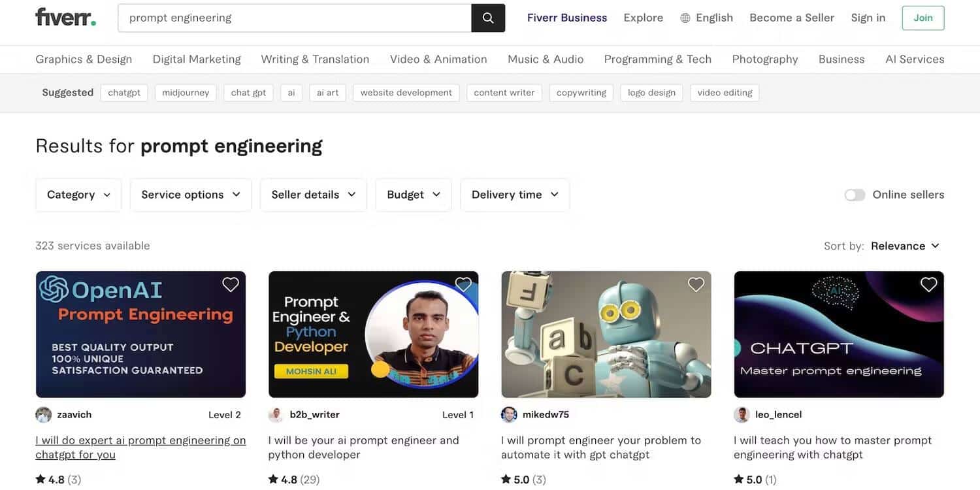Screen dimensions: 980x490
Task: Open zaavich seller profile avatar
Action: [x=44, y=415]
